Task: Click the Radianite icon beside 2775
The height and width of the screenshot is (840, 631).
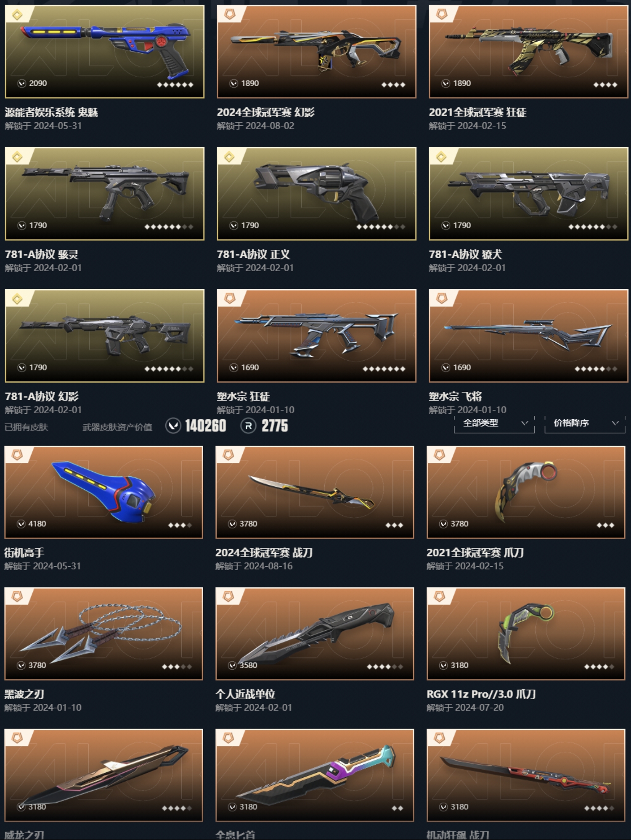Action: point(248,426)
